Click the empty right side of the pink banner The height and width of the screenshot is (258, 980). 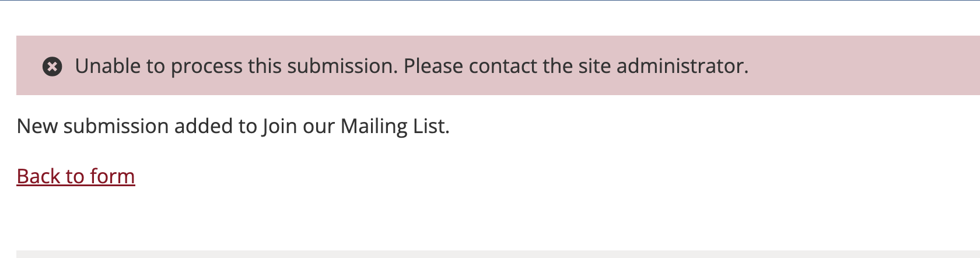863,67
